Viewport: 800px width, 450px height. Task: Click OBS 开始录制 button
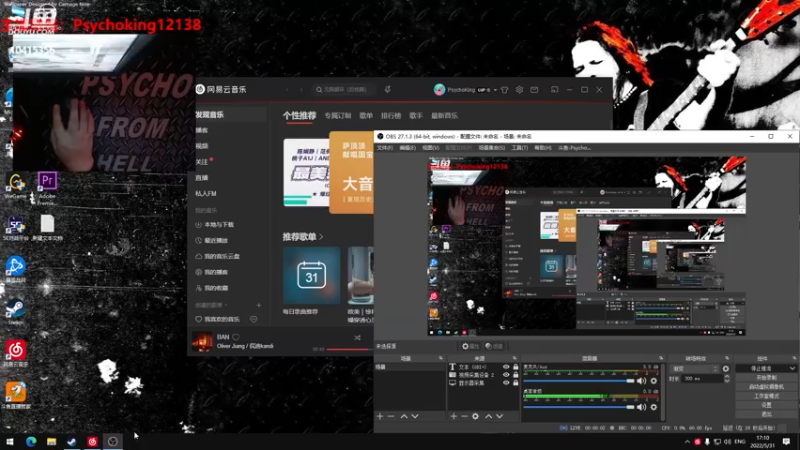[766, 378]
